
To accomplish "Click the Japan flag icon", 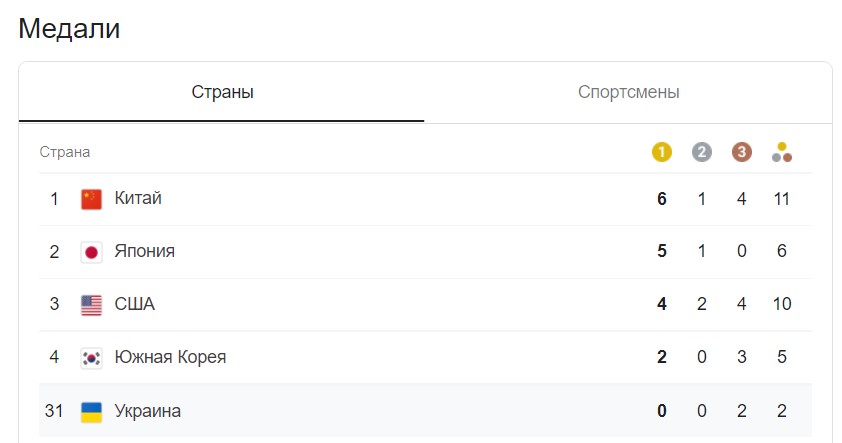I will tap(91, 251).
